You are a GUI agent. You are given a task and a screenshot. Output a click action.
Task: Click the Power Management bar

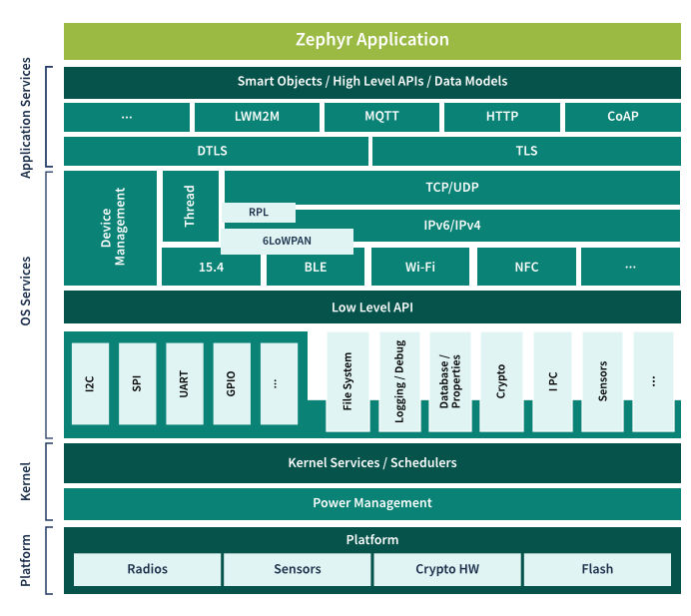click(x=371, y=503)
